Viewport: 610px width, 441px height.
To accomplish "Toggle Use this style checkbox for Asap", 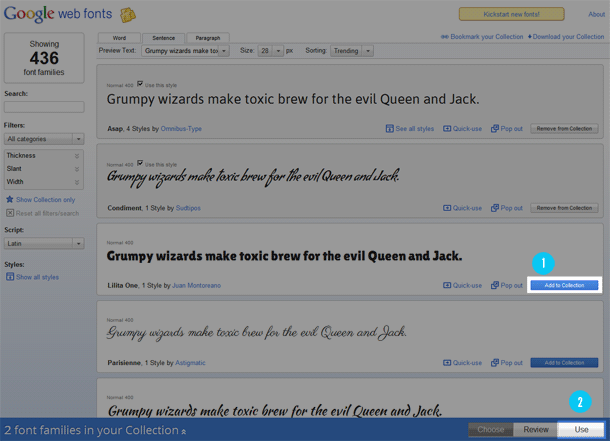I will (140, 84).
